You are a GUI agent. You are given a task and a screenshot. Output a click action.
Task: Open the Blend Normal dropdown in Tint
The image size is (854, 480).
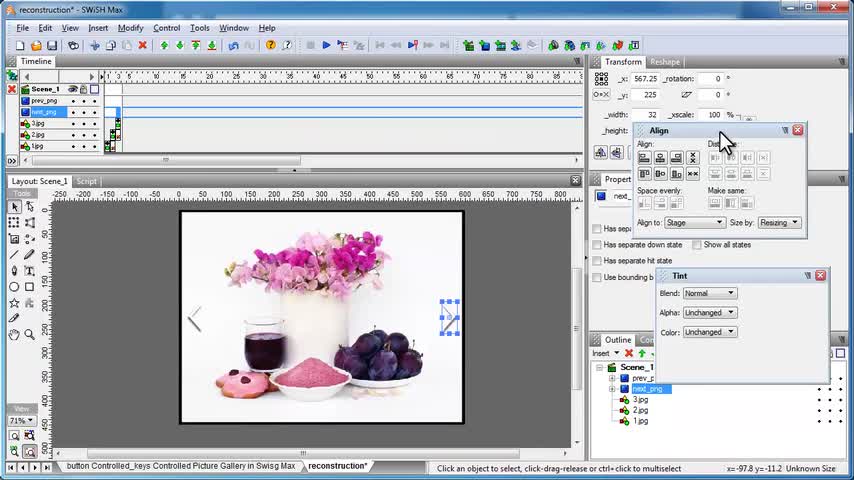click(x=710, y=293)
